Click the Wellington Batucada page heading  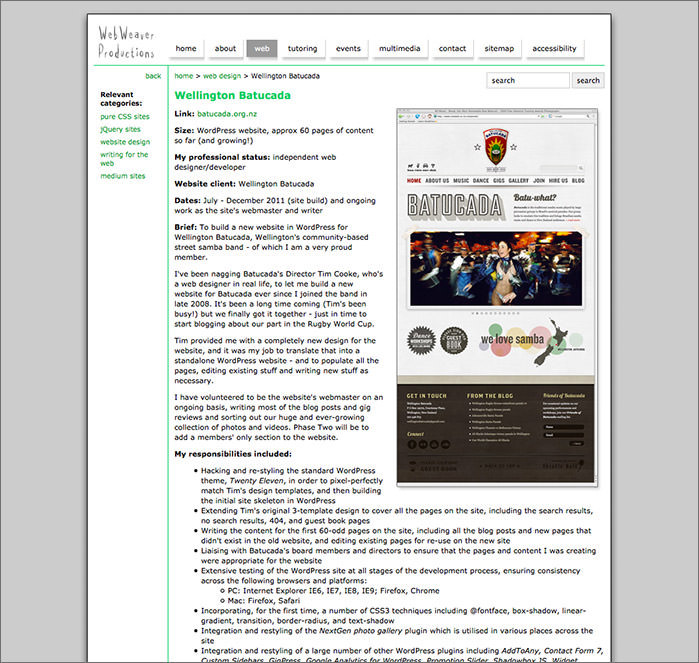(x=232, y=95)
